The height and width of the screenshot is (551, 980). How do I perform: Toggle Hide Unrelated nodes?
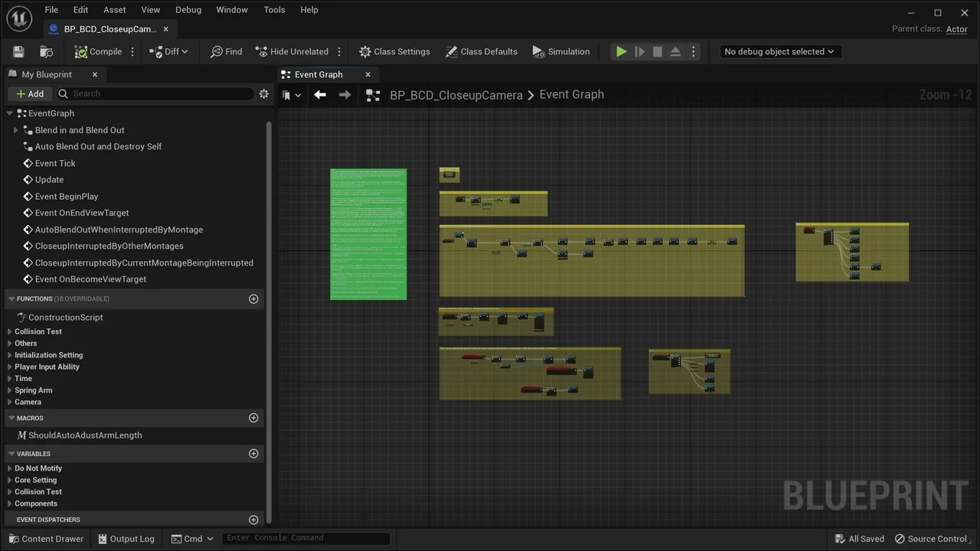pyautogui.click(x=292, y=52)
